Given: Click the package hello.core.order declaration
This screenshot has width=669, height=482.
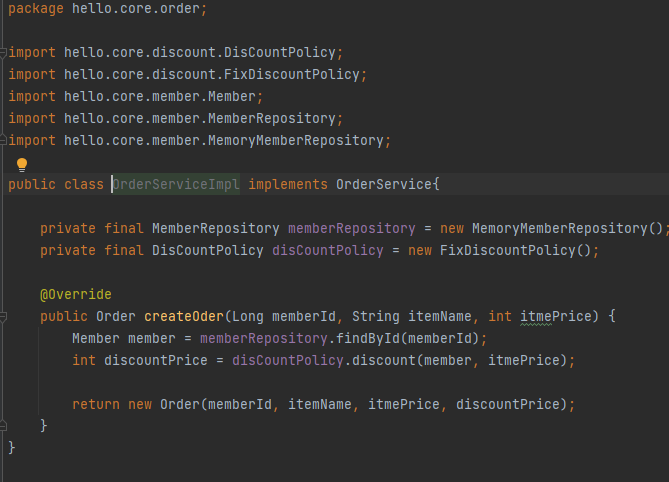Looking at the screenshot, I should [x=108, y=9].
